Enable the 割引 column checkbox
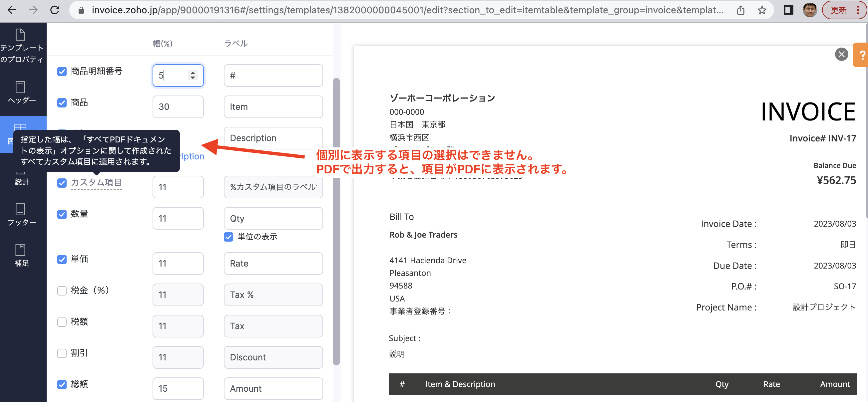Image resolution: width=868 pixels, height=402 pixels. click(x=62, y=353)
